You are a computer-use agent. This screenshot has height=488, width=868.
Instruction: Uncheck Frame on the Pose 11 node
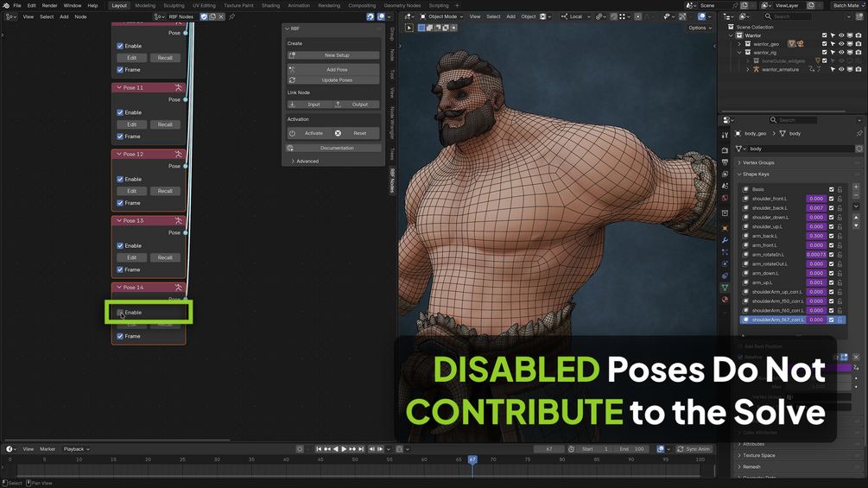tap(120, 136)
